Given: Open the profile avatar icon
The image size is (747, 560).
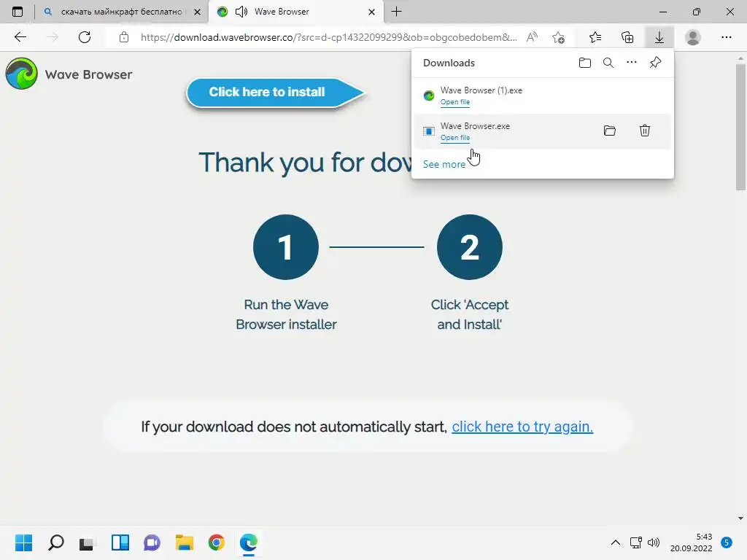Looking at the screenshot, I should [x=693, y=37].
